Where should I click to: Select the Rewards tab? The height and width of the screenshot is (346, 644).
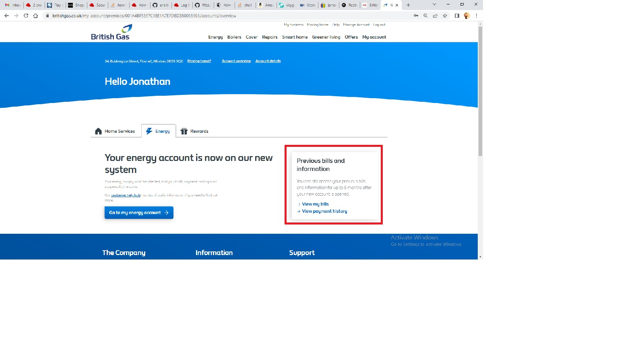click(x=194, y=131)
